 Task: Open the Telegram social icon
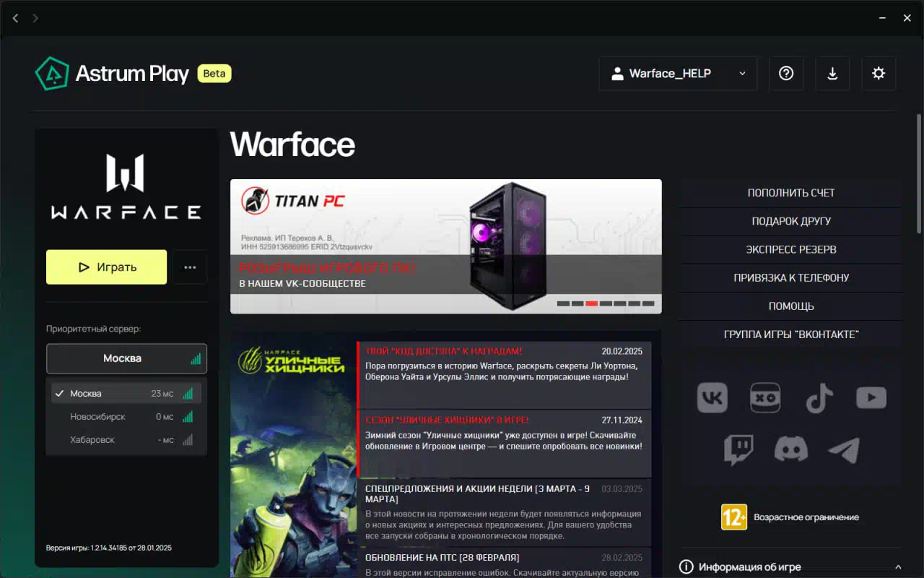844,449
